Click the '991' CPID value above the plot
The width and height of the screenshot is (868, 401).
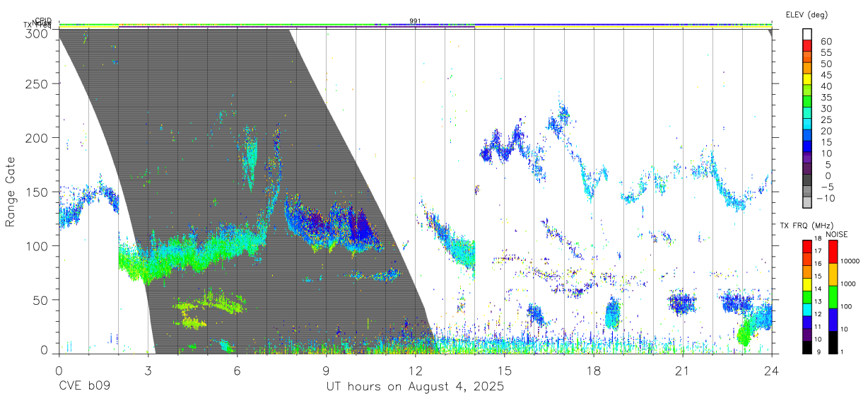(x=415, y=21)
